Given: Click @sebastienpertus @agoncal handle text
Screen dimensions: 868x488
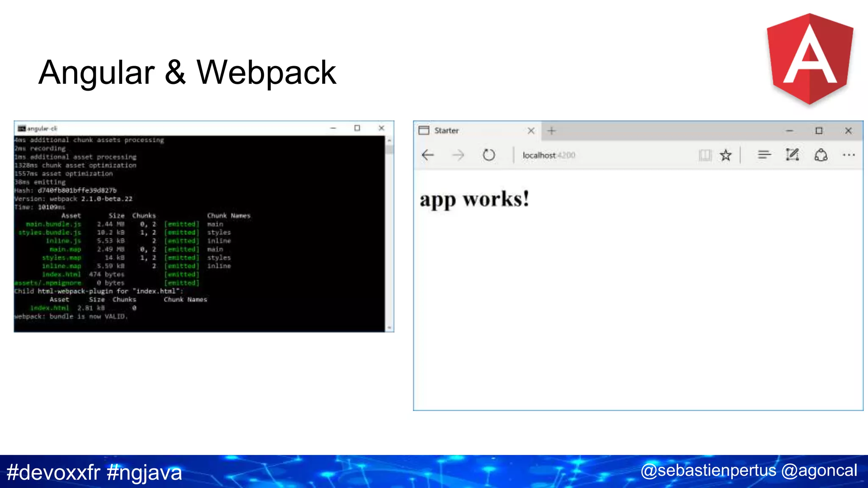Looking at the screenshot, I should 749,471.
